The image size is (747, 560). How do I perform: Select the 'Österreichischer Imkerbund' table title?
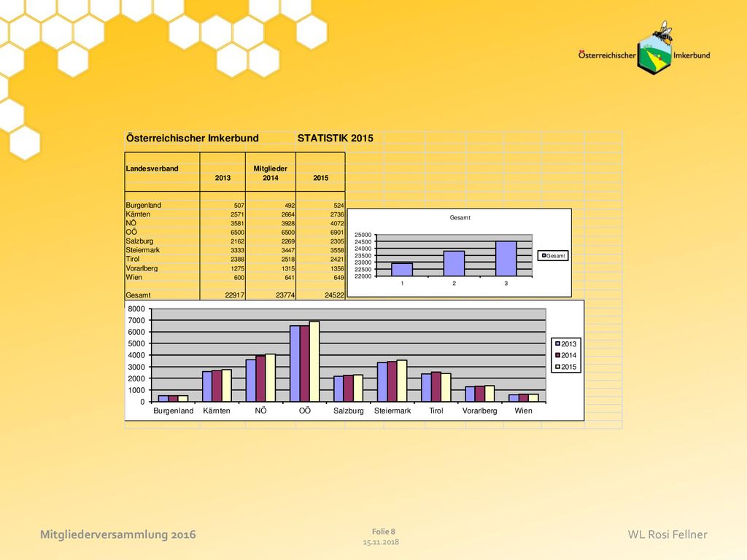pyautogui.click(x=193, y=138)
